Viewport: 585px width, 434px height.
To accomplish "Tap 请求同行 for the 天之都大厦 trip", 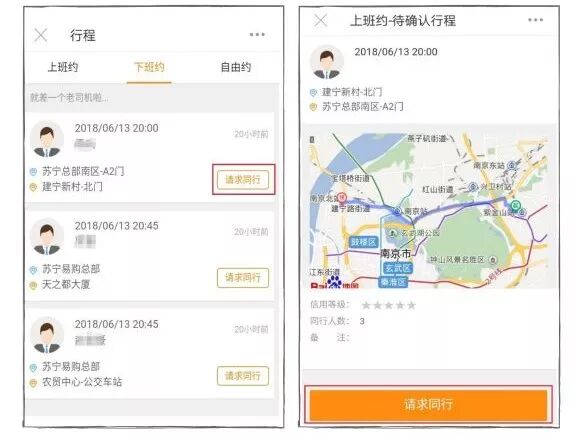I will 243,278.
